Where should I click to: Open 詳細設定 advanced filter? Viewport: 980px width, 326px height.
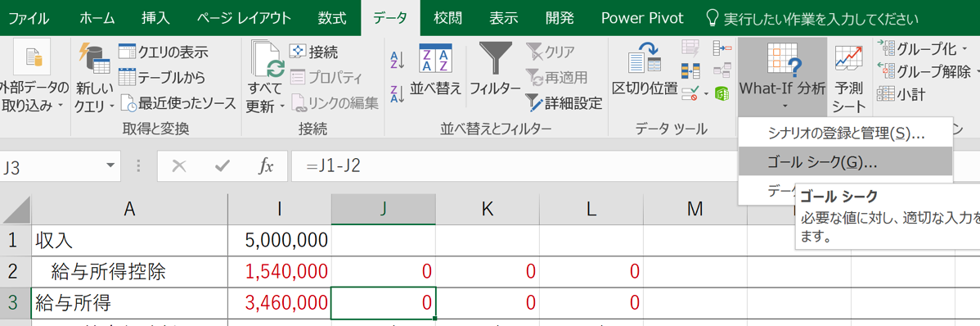click(x=563, y=102)
